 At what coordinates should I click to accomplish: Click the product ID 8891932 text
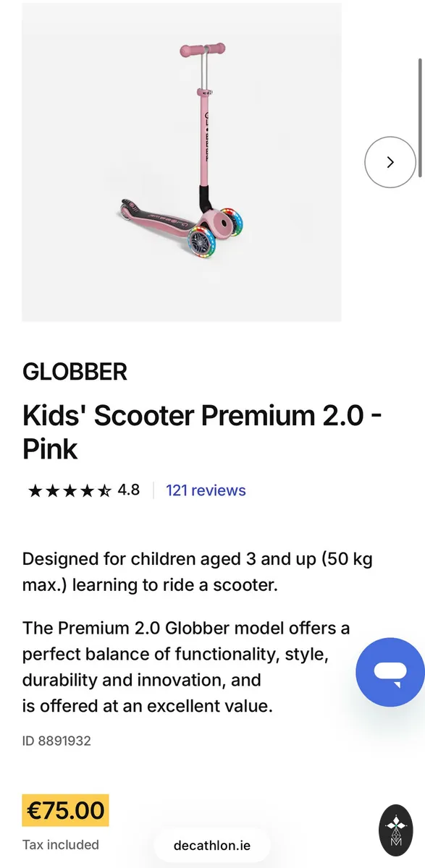click(x=56, y=741)
